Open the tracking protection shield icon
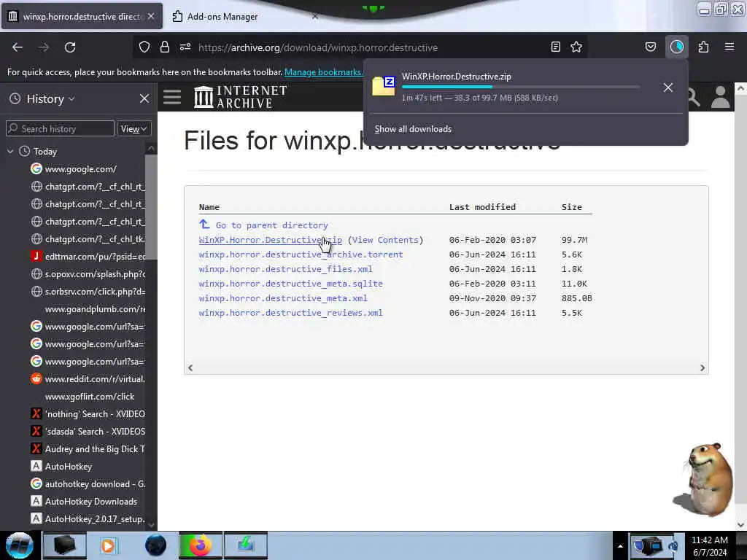This screenshot has height=560, width=747. pos(144,47)
